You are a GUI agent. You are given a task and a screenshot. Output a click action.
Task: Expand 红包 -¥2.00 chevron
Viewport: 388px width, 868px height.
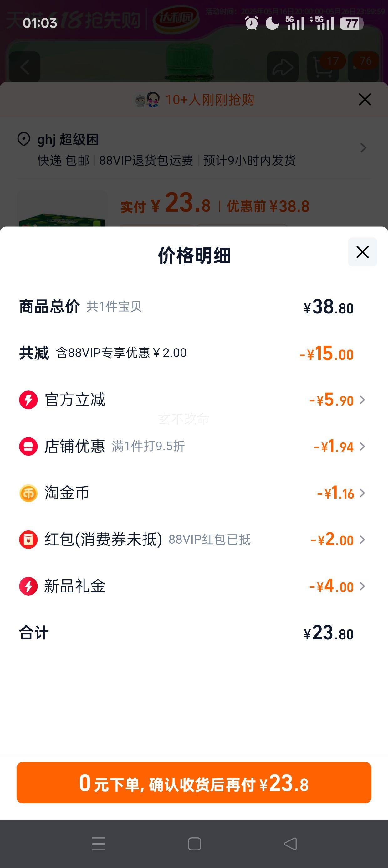(x=362, y=540)
